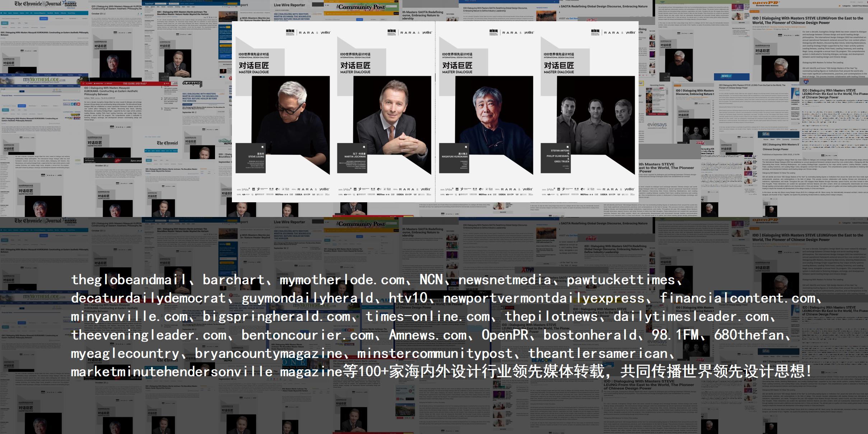868x434 pixels.
Task: Click the IDD logo on Steve Leung poster
Action: pos(290,32)
